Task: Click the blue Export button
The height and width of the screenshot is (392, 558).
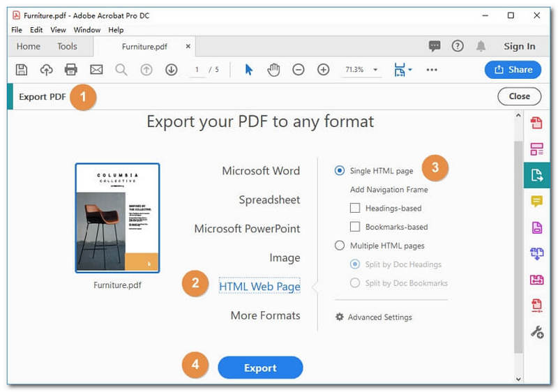Action: click(260, 368)
